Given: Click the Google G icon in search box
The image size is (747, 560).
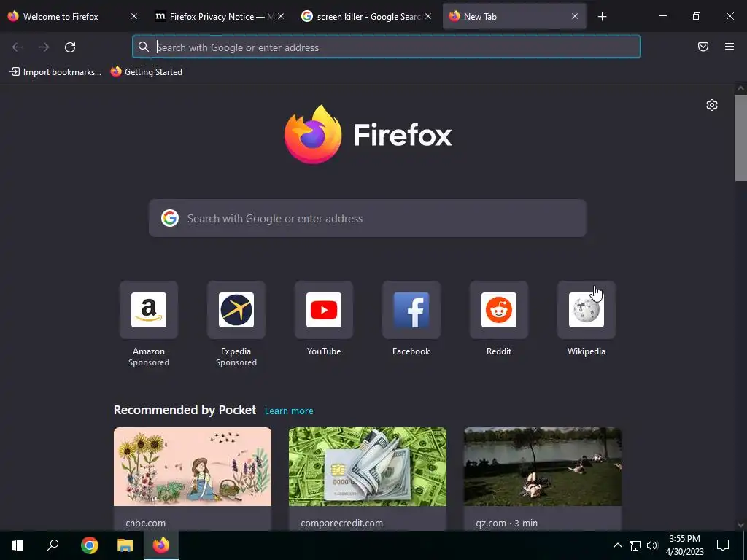Looking at the screenshot, I should pyautogui.click(x=169, y=218).
